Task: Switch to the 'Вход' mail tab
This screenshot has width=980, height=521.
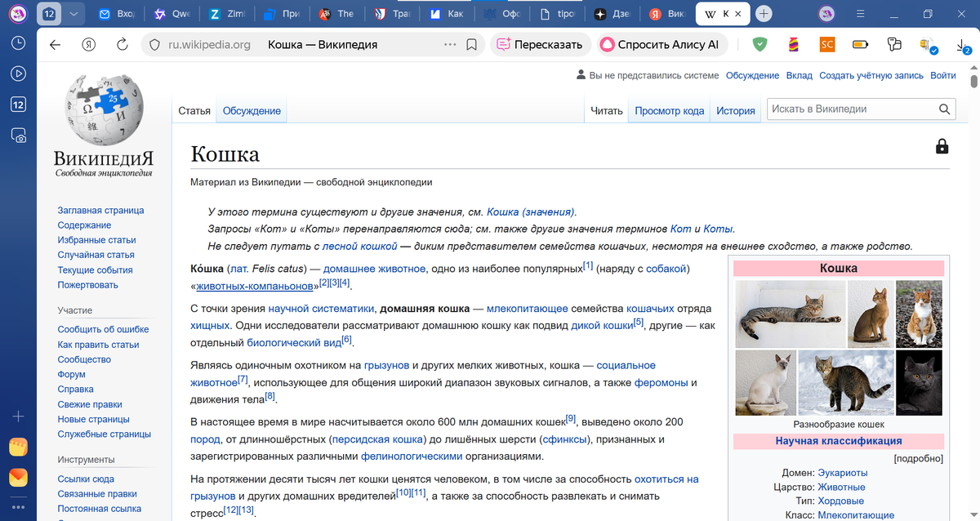Action: coord(117,14)
